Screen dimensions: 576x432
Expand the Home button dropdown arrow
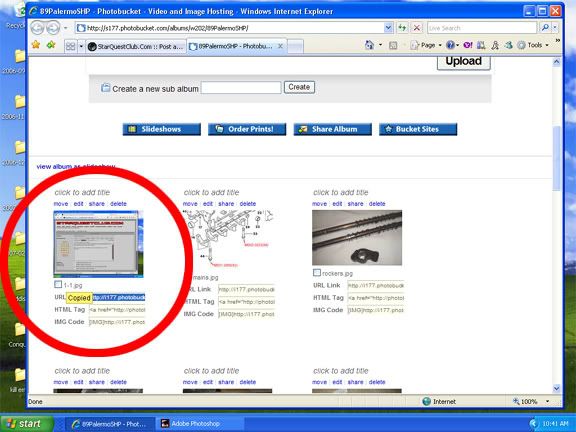380,45
